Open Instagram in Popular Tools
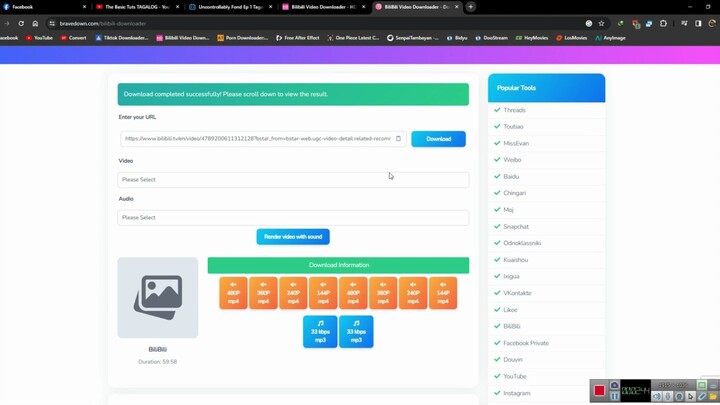 [517, 393]
